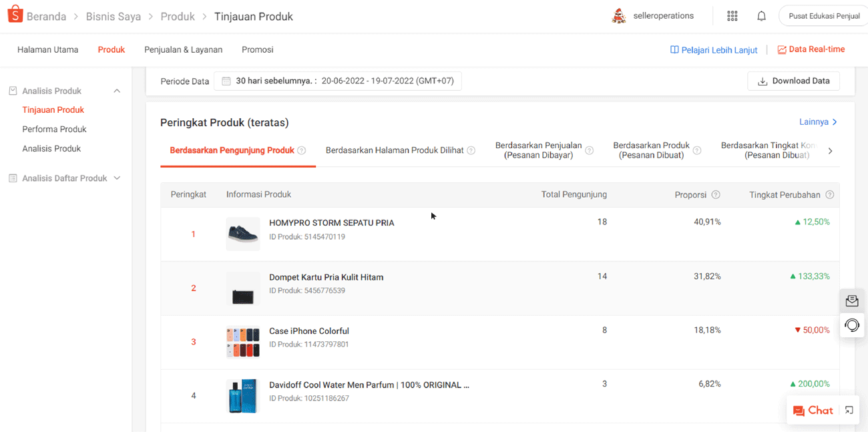This screenshot has height=432, width=868.
Task: Click the help icon beside Tingkat Perubahan
Action: [829, 195]
